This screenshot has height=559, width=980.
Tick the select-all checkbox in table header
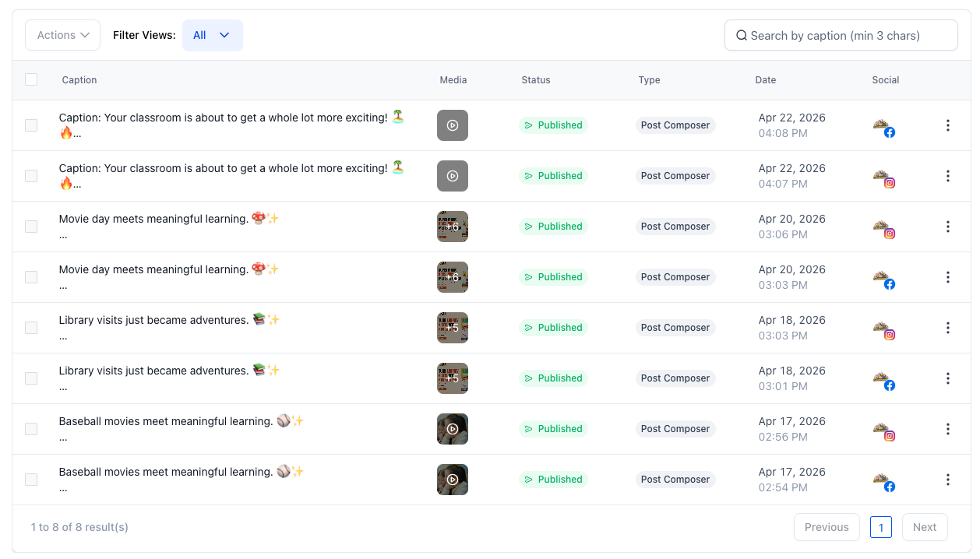31,79
